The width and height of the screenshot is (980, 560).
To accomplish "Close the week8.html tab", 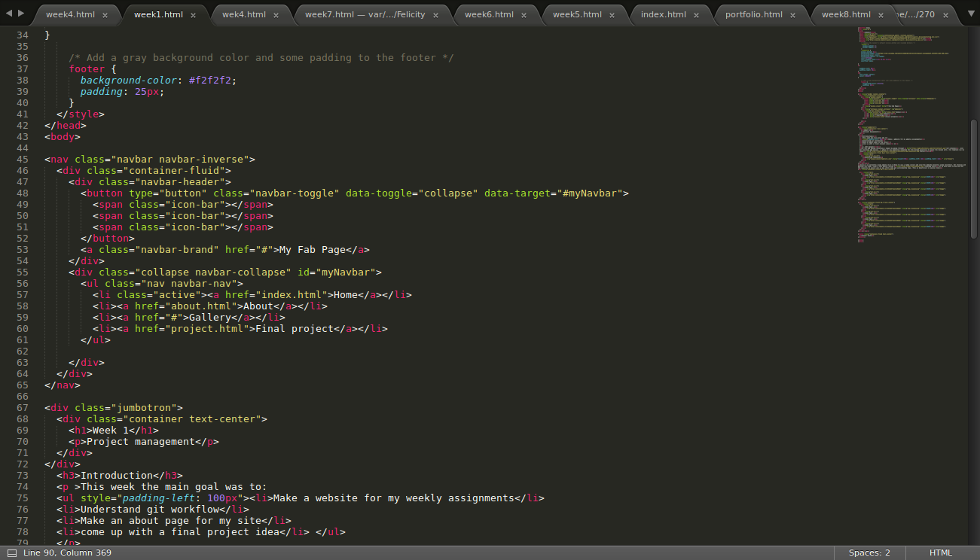I will pos(881,15).
